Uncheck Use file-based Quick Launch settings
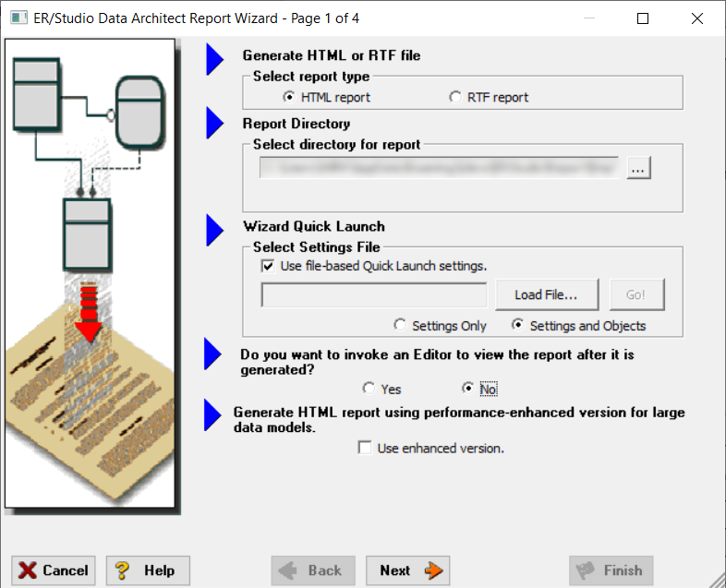Screen dimensions: 726x588 [x=268, y=266]
